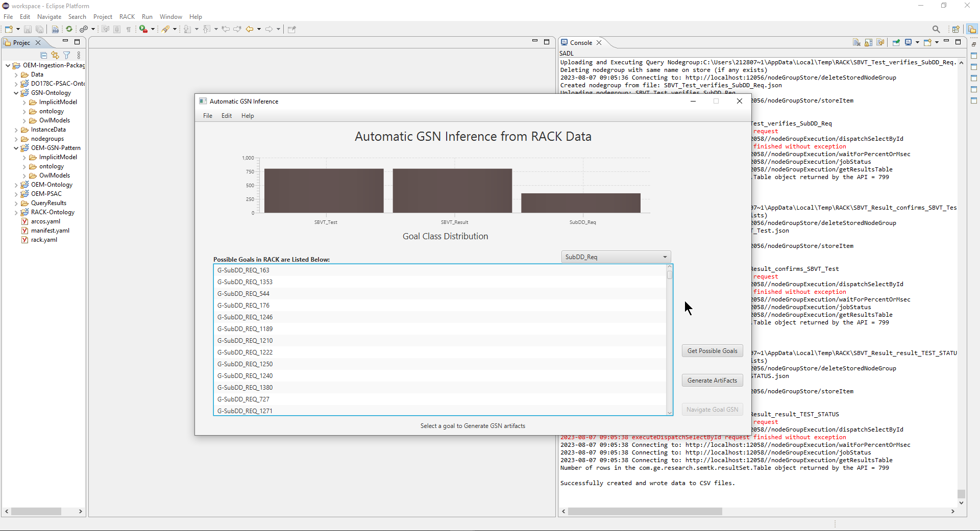
Task: Expand the OEM-Ontology project node
Action: [x=16, y=185]
